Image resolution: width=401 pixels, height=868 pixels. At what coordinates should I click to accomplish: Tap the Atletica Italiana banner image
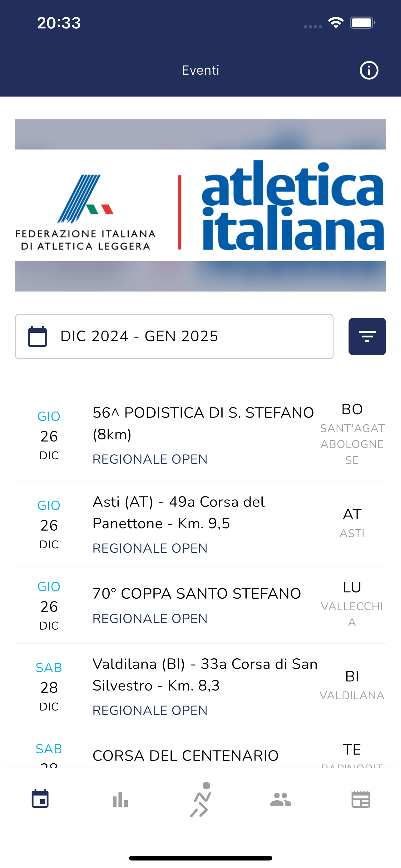200,205
